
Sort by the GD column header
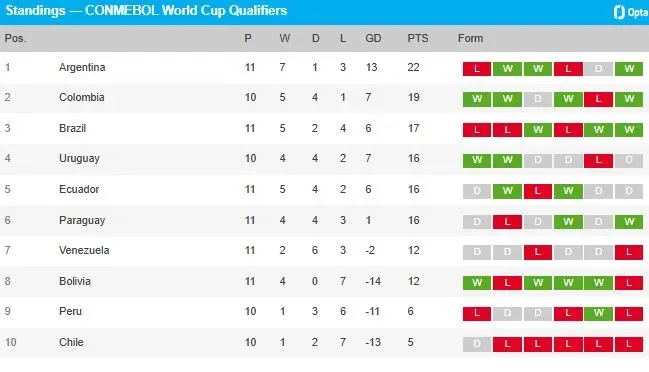pos(373,38)
